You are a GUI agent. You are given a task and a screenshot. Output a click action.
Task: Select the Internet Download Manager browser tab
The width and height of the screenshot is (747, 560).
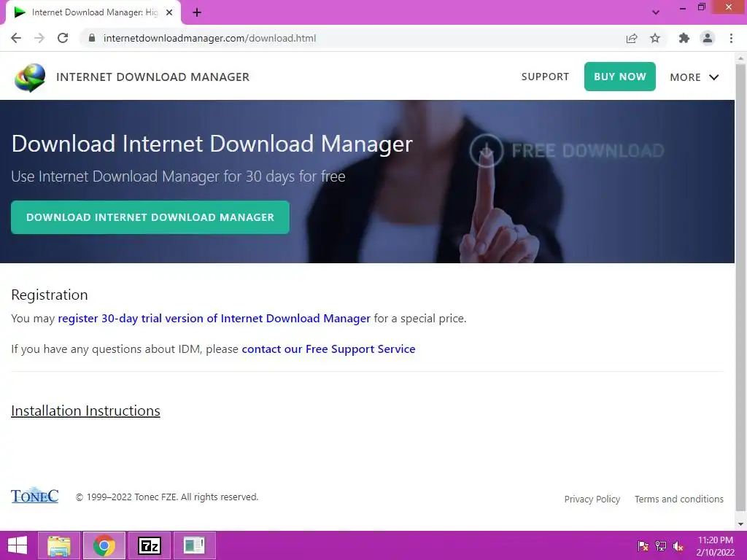pyautogui.click(x=93, y=13)
